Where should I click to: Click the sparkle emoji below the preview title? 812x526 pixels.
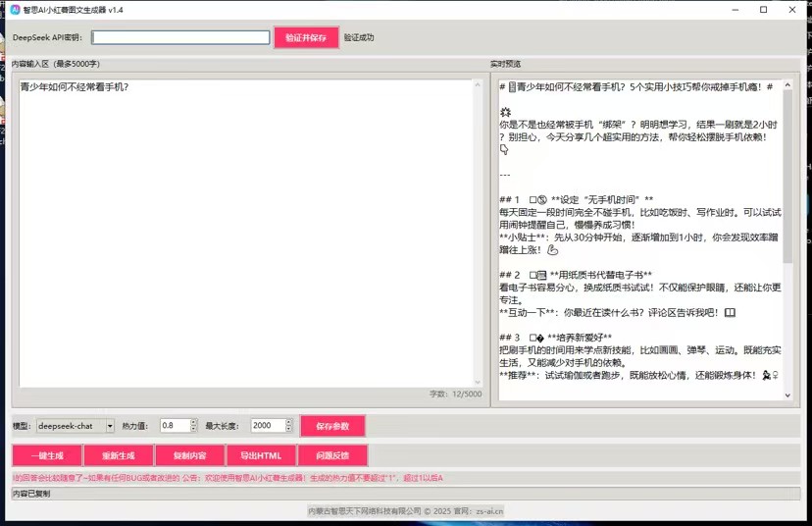point(505,112)
